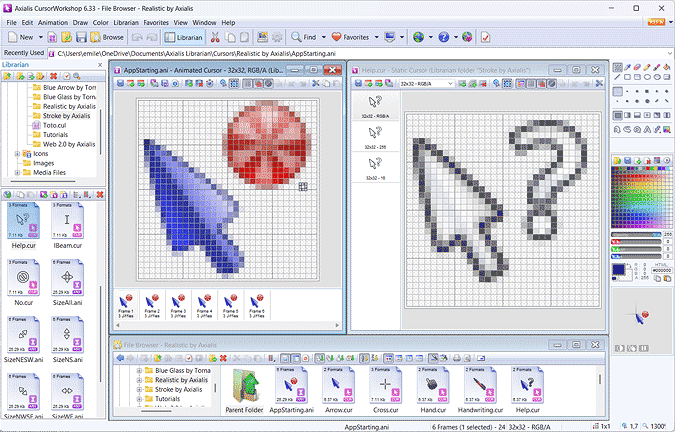Screen dimensions: 675x432
Task: Click the HTML color code field
Action: [662, 270]
